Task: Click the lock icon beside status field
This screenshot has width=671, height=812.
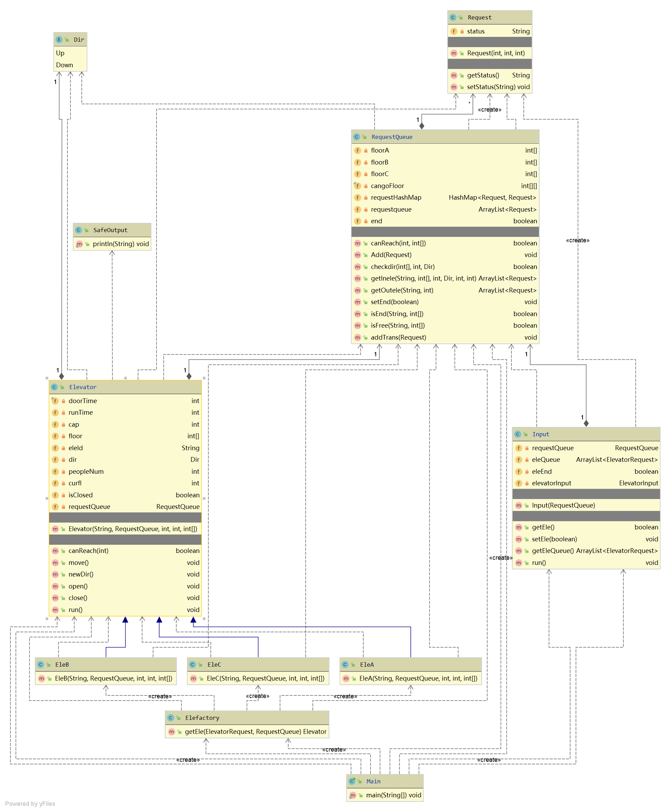Action: pos(462,31)
